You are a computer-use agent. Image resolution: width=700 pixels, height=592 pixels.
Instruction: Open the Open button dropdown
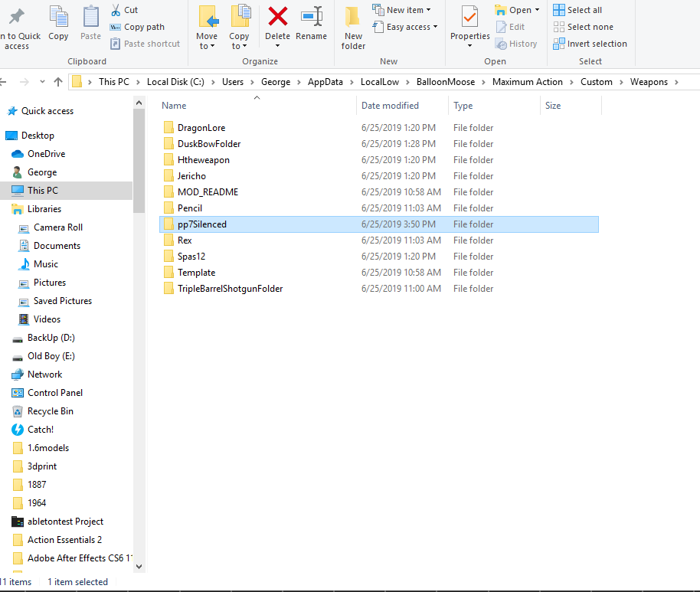click(x=537, y=10)
